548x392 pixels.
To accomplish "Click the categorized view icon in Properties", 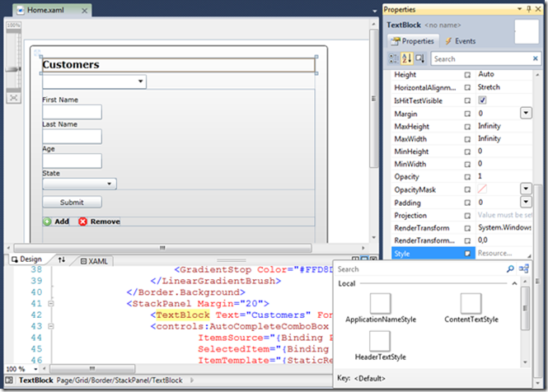I will (x=394, y=58).
